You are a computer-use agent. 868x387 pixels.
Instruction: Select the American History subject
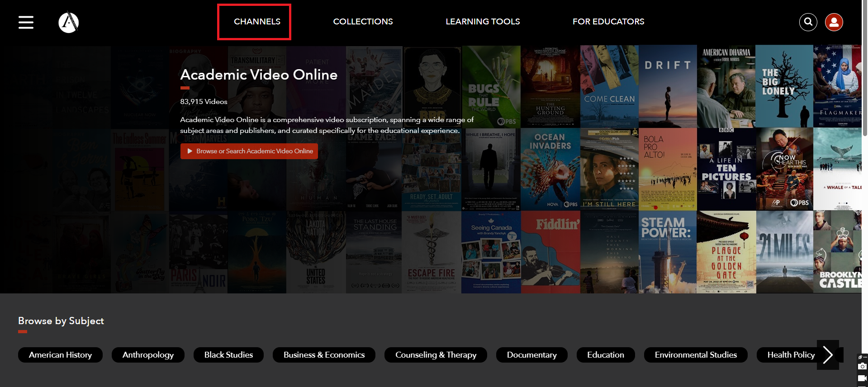coord(60,355)
